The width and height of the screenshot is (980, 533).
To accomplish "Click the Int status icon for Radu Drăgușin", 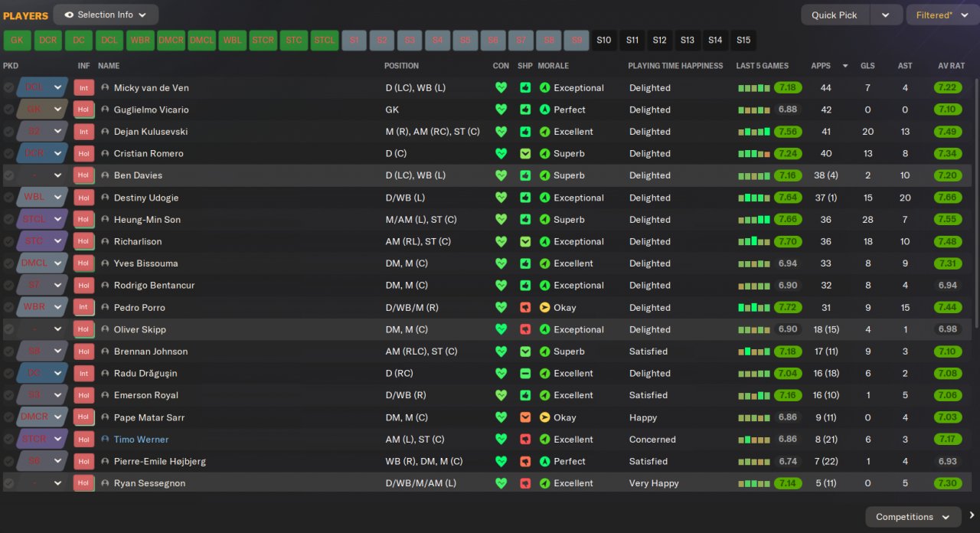I will pos(84,374).
